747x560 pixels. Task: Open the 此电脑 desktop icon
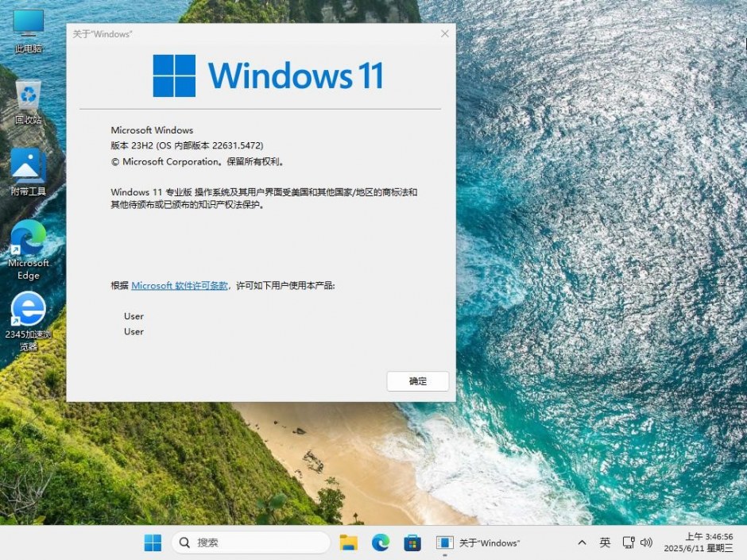[29, 31]
